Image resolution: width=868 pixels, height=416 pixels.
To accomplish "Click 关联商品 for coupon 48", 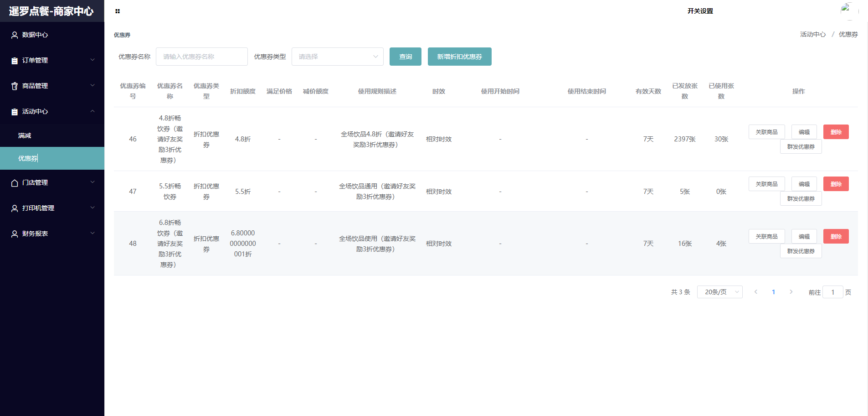I will click(x=767, y=236).
